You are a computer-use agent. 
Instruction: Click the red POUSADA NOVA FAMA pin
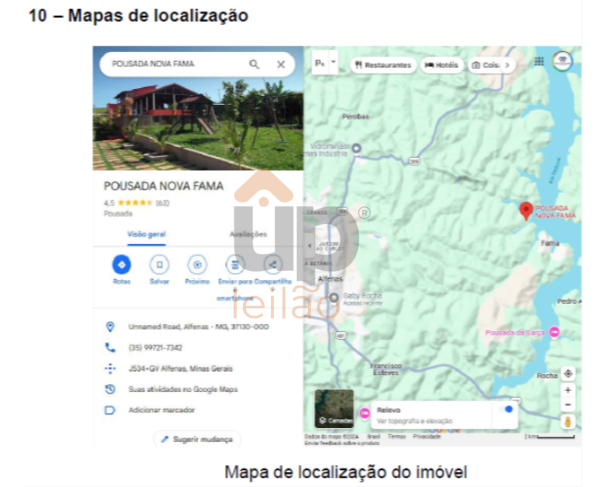tap(526, 211)
